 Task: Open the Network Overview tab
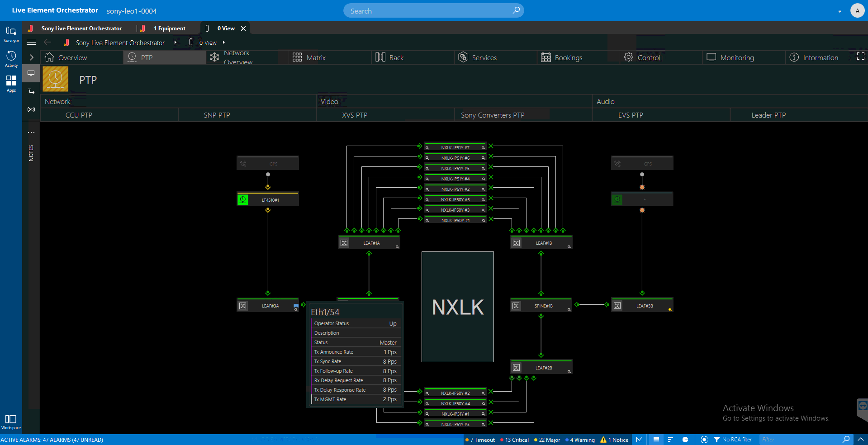point(247,57)
